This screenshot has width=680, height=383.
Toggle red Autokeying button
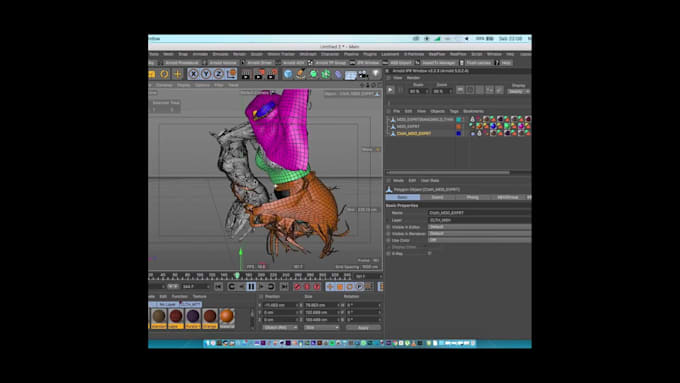[x=307, y=286]
